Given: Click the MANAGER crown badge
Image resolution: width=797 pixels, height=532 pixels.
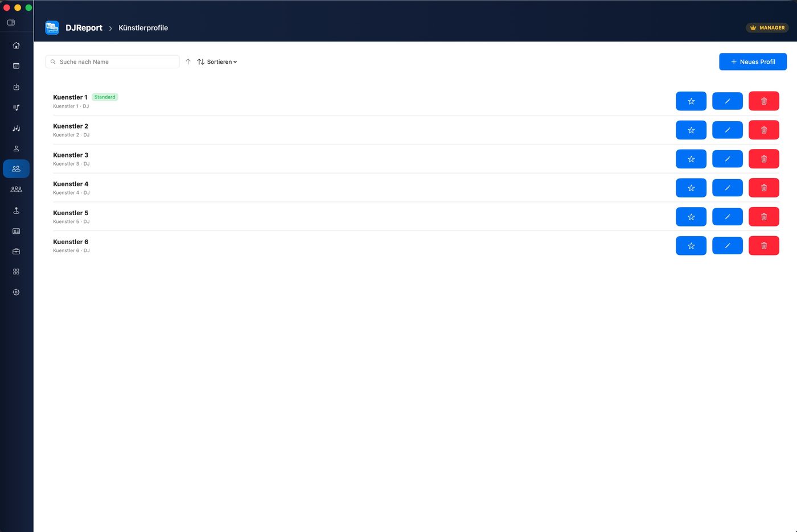Looking at the screenshot, I should coord(767,28).
